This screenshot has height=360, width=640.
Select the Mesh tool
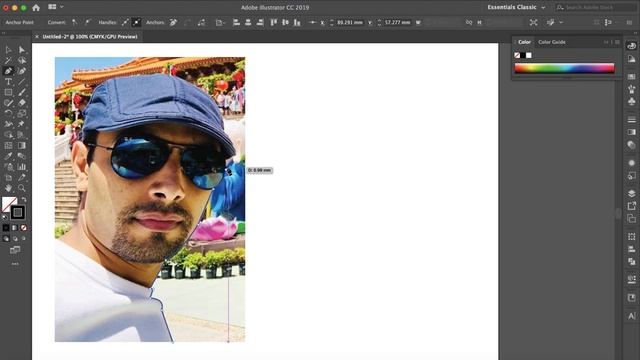click(x=8, y=145)
